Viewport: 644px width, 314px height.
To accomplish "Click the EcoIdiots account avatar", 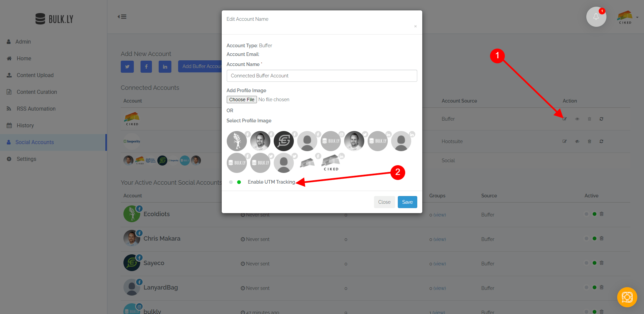I will click(x=132, y=214).
